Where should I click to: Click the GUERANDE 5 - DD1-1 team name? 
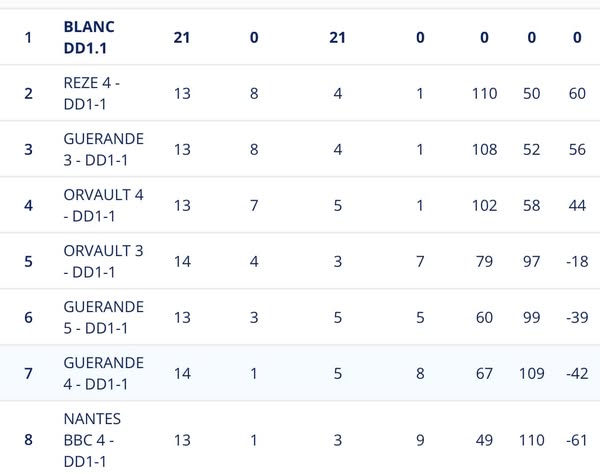click(103, 317)
